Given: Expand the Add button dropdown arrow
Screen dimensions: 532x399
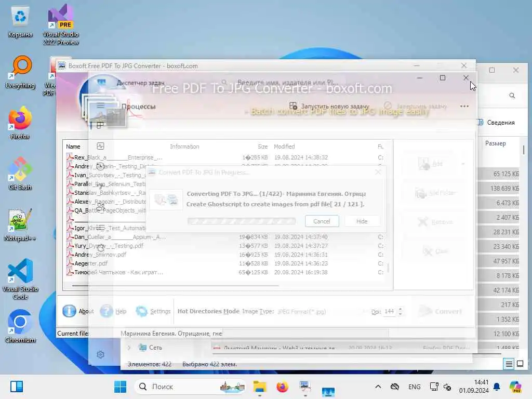Looking at the screenshot, I should pos(463,164).
